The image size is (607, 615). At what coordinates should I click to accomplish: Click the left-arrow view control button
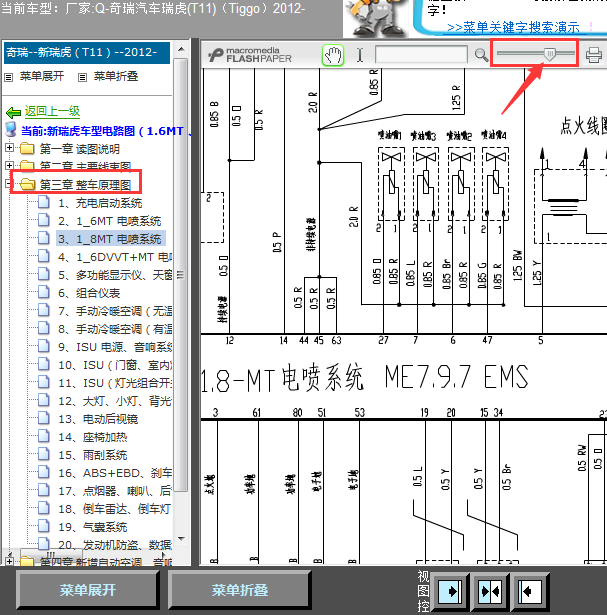point(530,591)
